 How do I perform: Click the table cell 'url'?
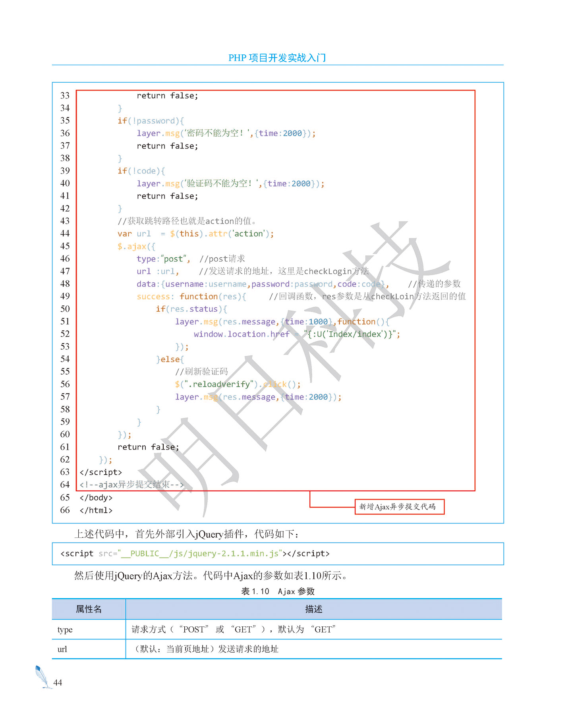(62, 649)
